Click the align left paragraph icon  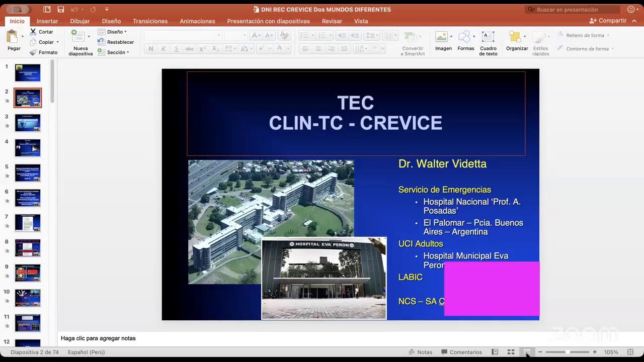point(305,49)
